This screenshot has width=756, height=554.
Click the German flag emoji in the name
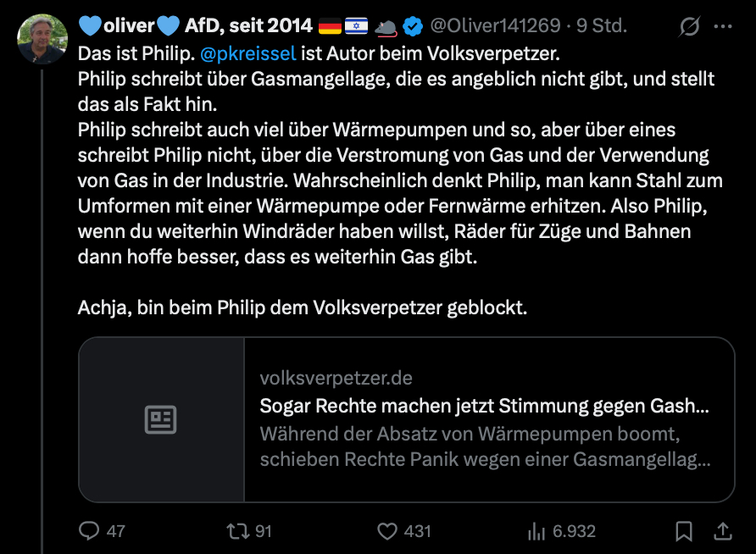click(x=330, y=26)
